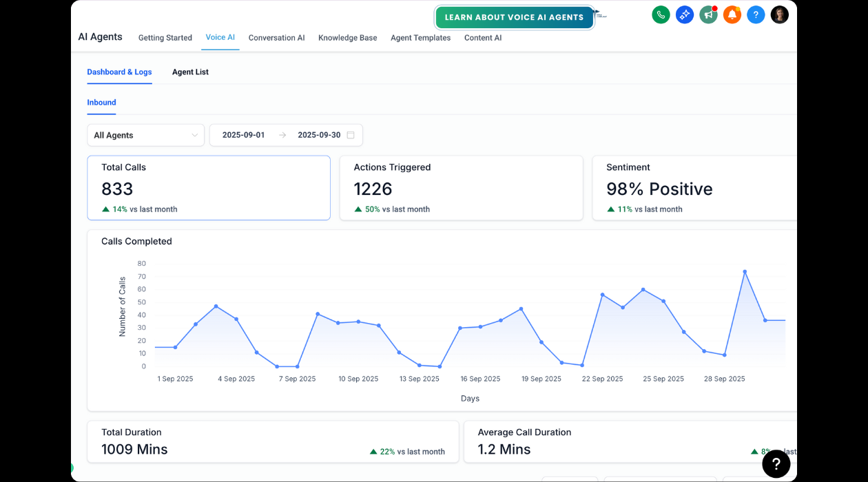Image resolution: width=868 pixels, height=482 pixels.
Task: Click the start date 2025-09-01 field
Action: tap(243, 136)
